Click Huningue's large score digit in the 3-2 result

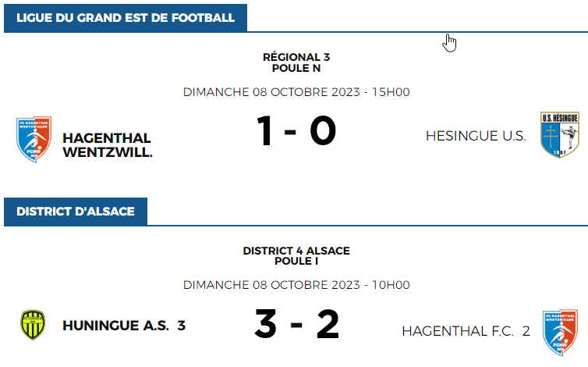tap(265, 324)
